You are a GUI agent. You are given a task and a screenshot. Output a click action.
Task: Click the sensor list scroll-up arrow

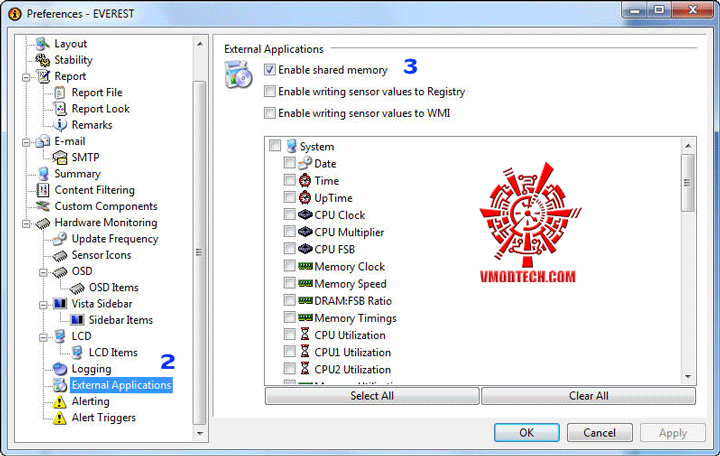(x=687, y=146)
